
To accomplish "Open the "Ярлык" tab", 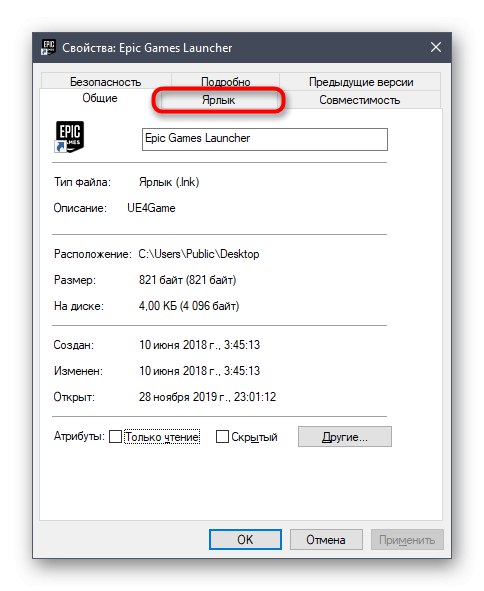I will [x=218, y=100].
